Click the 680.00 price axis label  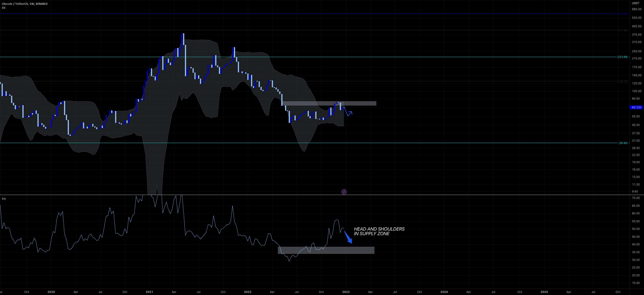[637, 9]
